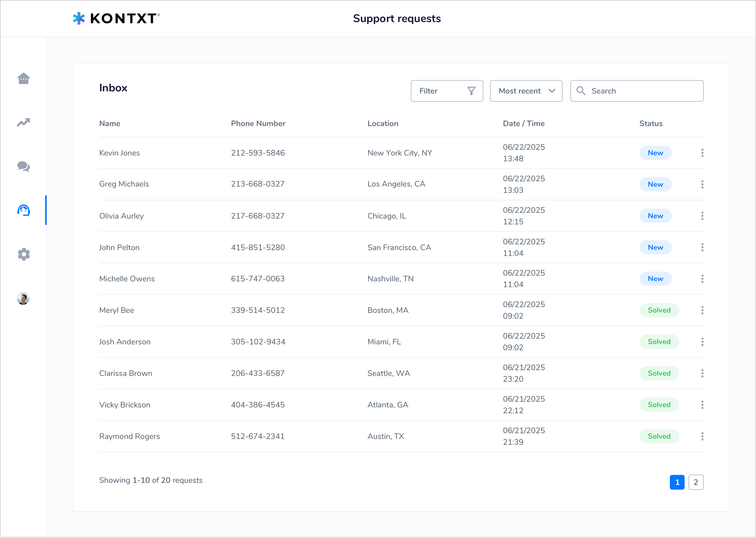Screen dimensions: 756x538
Task: Open the kebab menu for Kevin Jones
Action: (702, 153)
